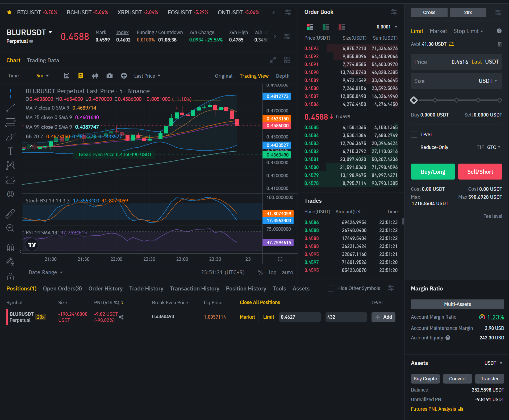The height and width of the screenshot is (420, 509).
Task: Open chart indicators icon in toolbar
Action: point(66,76)
